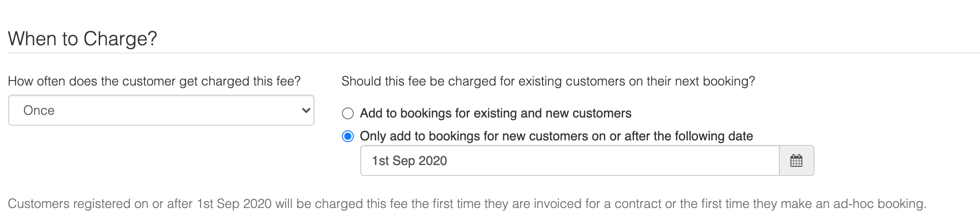Click the 'Only add to bookings for new customers' label text

click(x=556, y=136)
